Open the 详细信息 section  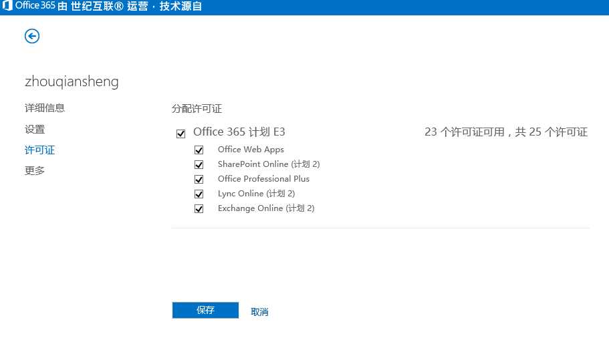pos(45,108)
